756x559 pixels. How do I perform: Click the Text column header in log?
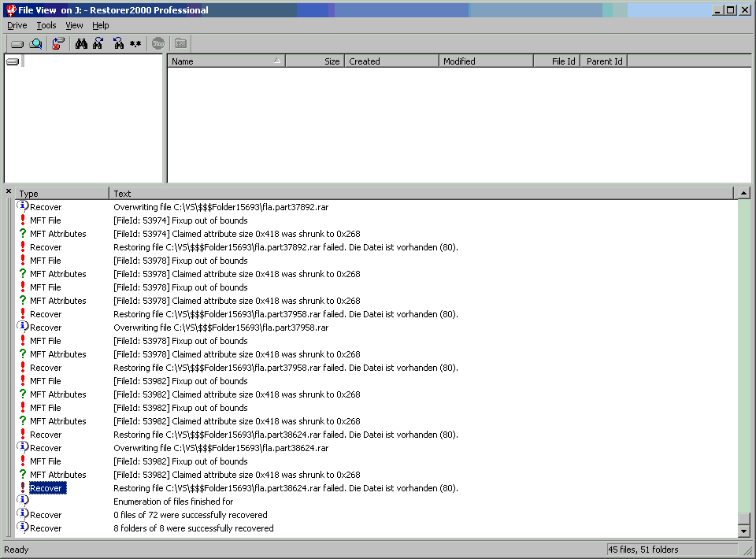click(421, 193)
